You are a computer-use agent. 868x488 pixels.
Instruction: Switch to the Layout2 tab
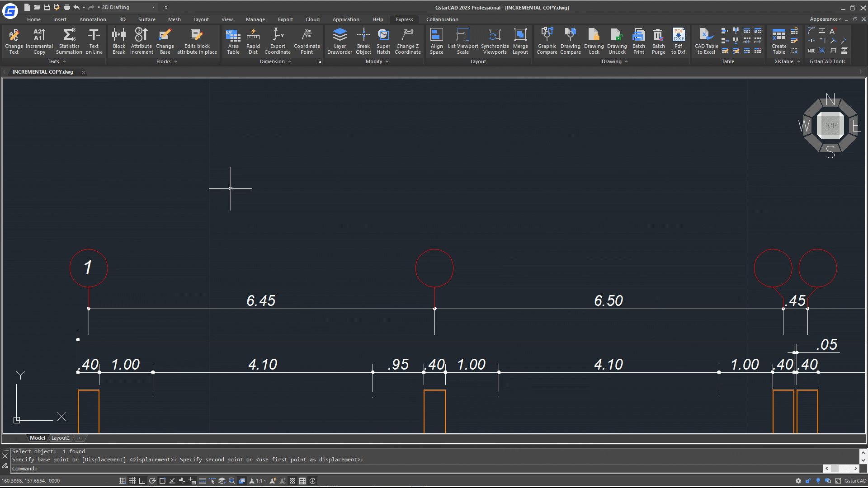60,438
